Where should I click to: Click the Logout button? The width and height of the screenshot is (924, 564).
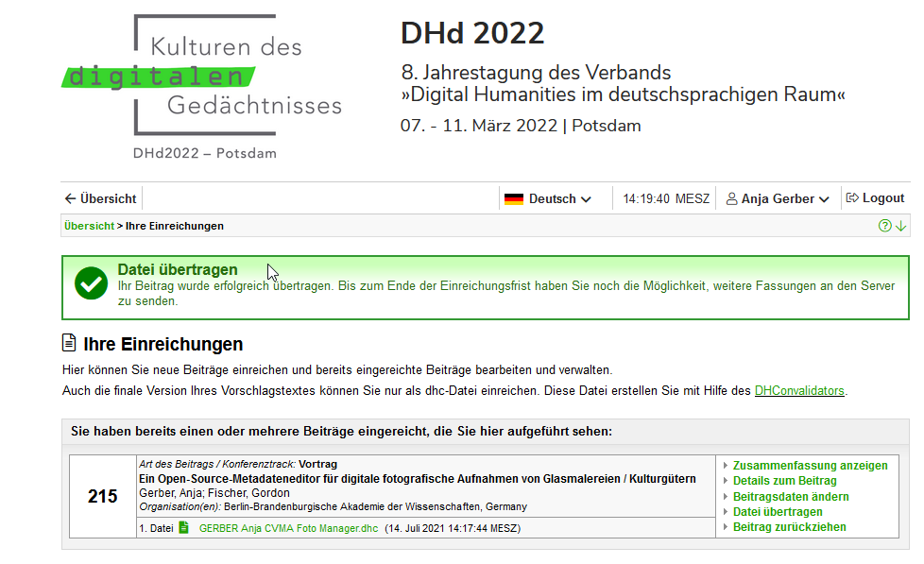click(875, 198)
